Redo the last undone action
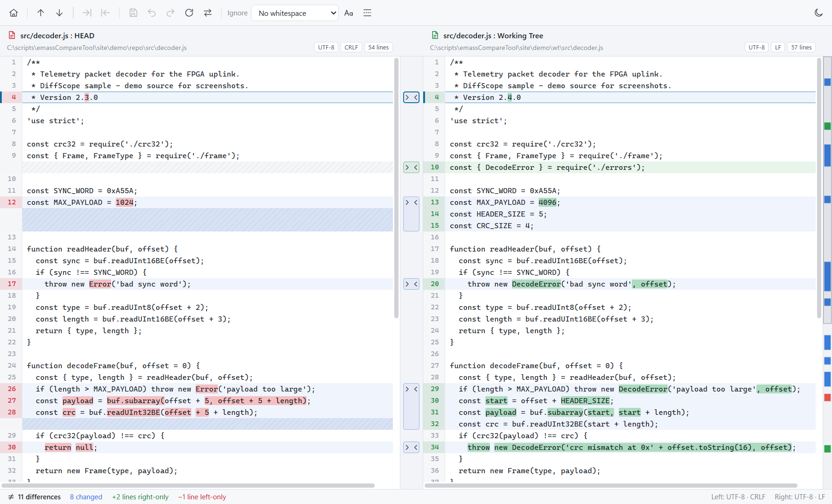 point(170,13)
